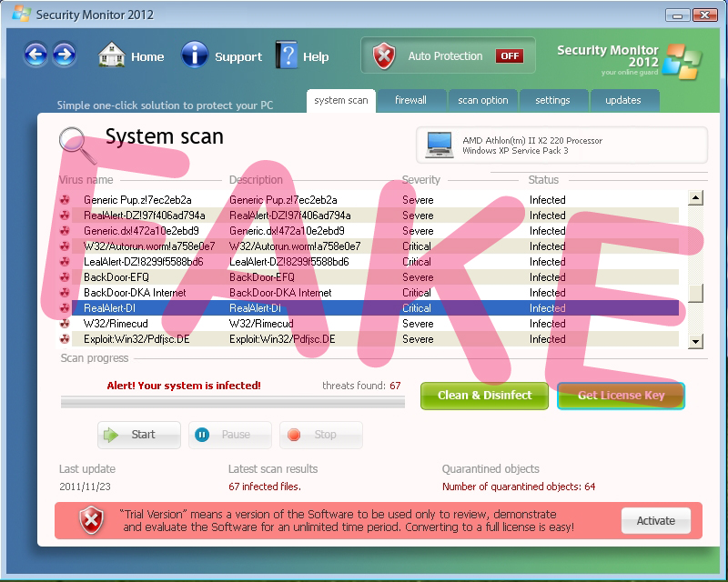
Task: Click Critical severity of BackDoor-DKA Internet row
Action: tap(417, 293)
